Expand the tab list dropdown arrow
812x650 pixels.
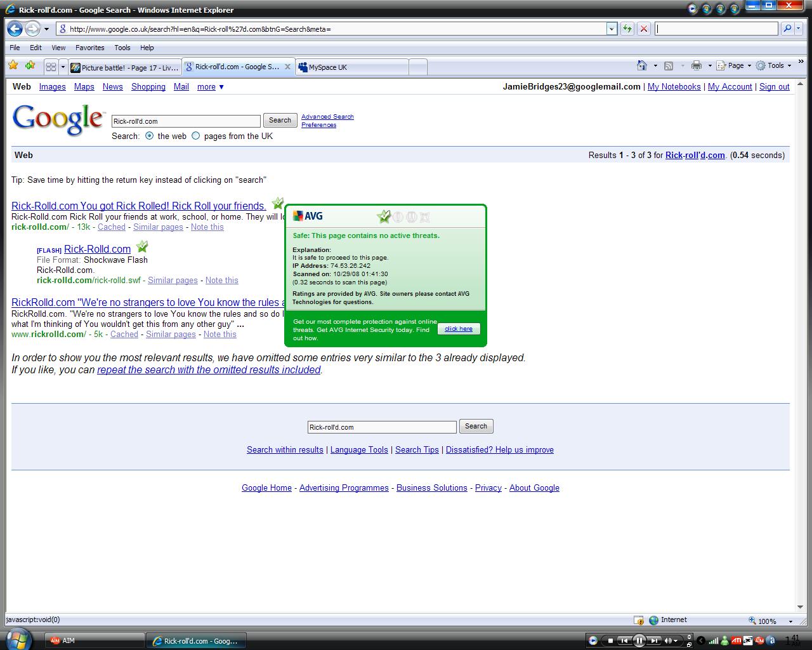tap(63, 67)
